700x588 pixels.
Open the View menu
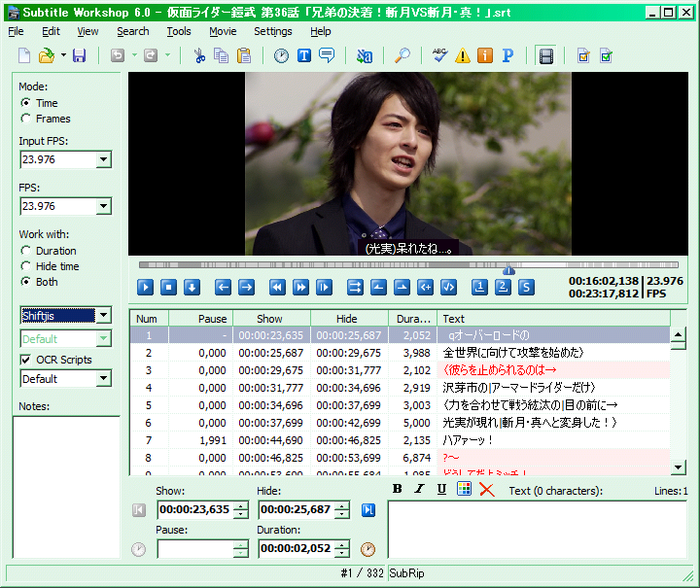(x=87, y=31)
